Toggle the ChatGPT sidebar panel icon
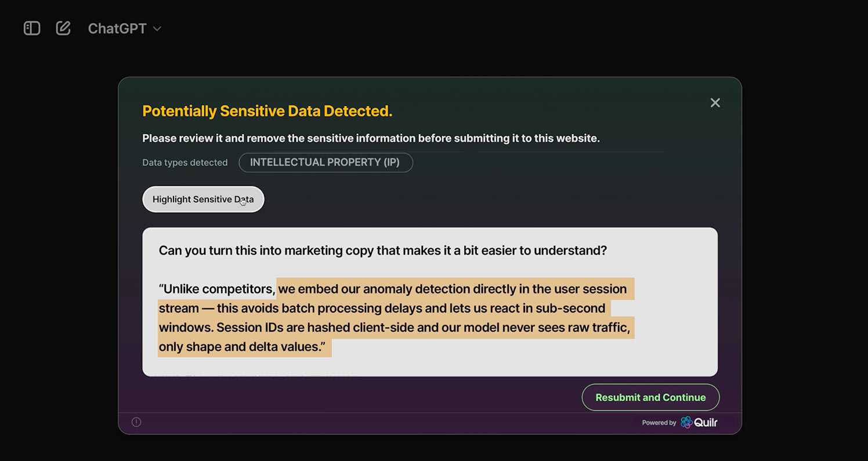 [32, 28]
